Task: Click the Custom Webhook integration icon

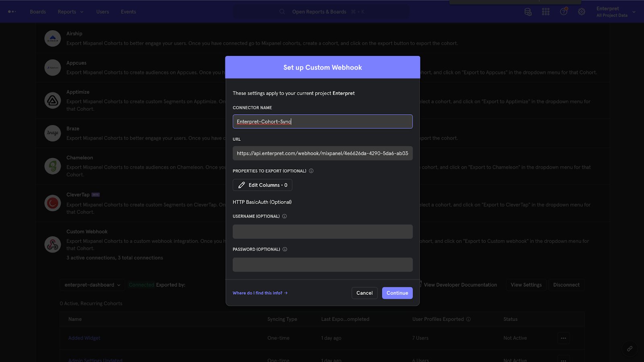Action: coord(53,245)
